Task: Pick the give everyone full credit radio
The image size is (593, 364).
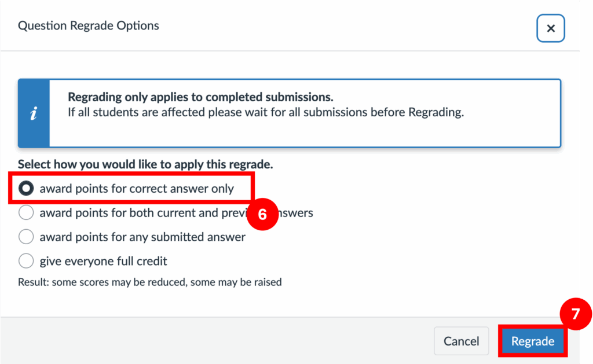Action: (26, 262)
